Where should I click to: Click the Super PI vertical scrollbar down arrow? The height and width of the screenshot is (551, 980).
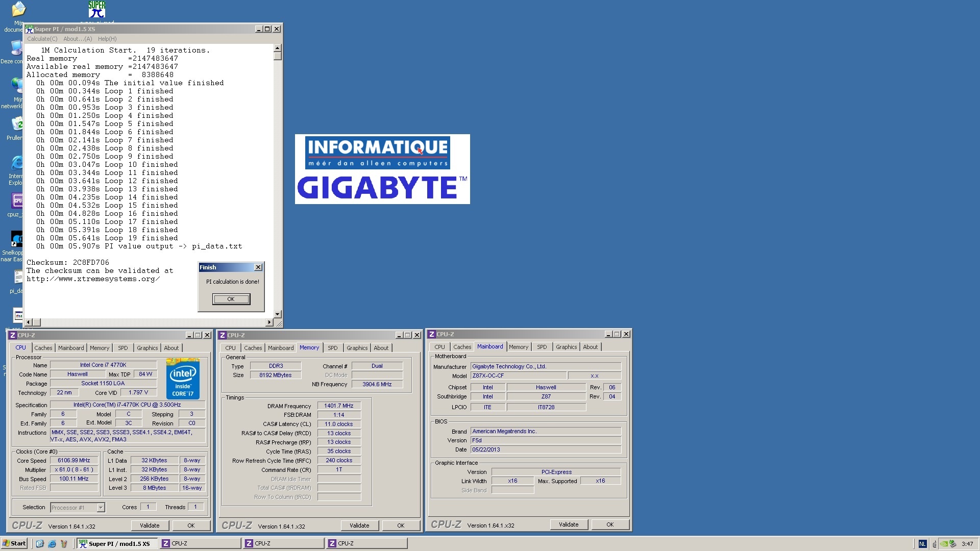[278, 314]
